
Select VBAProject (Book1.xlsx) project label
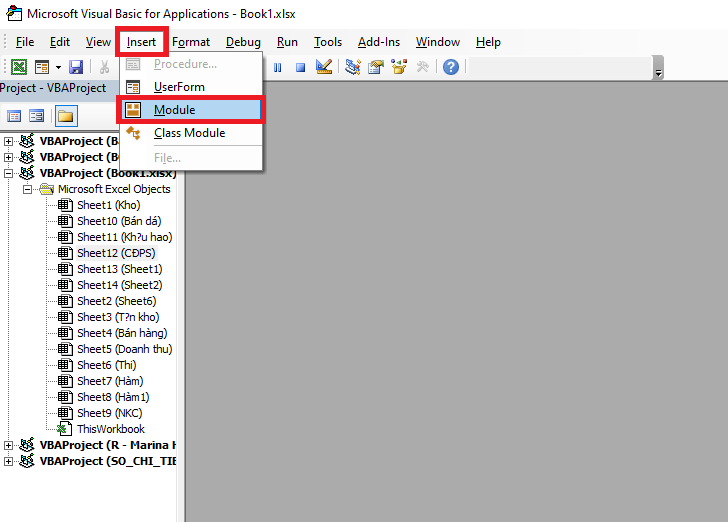pos(108,173)
